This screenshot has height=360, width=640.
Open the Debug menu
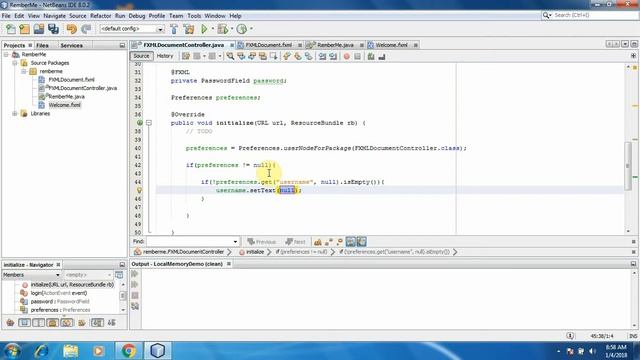coord(137,16)
